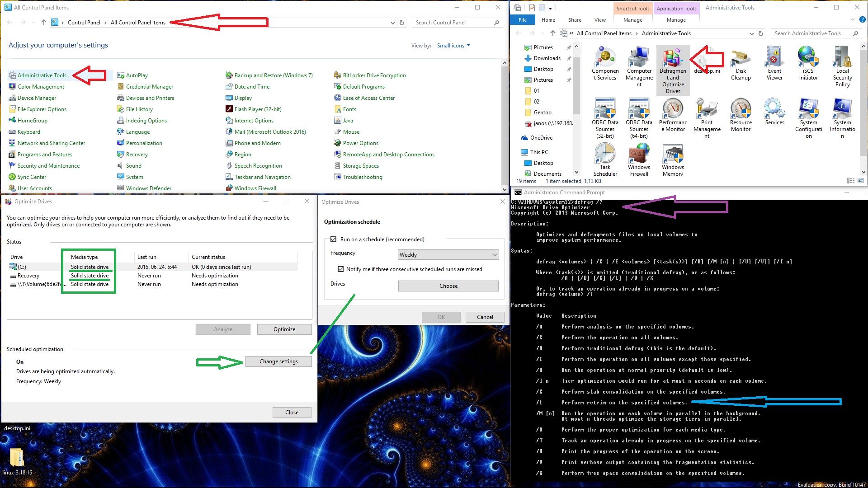Image resolution: width=868 pixels, height=488 pixels.
Task: Click Search Administrative Tools field
Action: click(816, 33)
